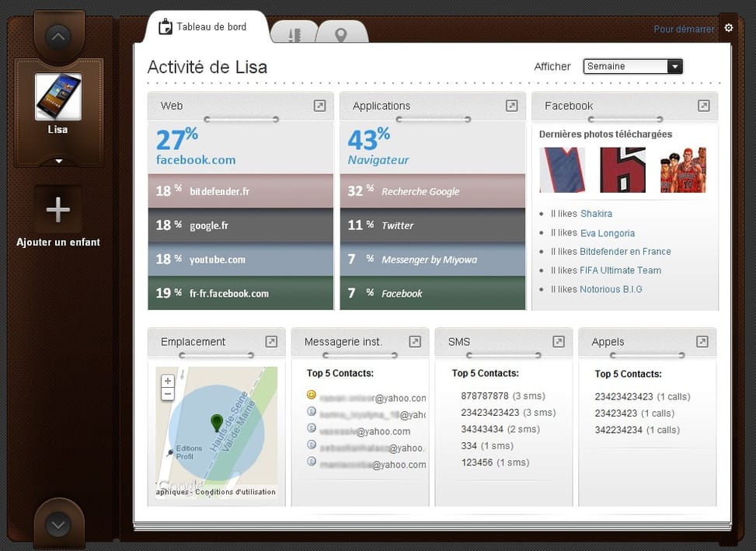
Task: Expand the SMS panel
Action: [559, 342]
